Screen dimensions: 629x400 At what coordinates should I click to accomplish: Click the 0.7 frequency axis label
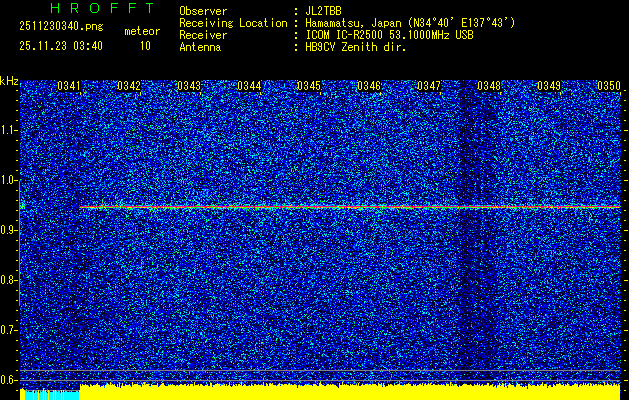9,329
